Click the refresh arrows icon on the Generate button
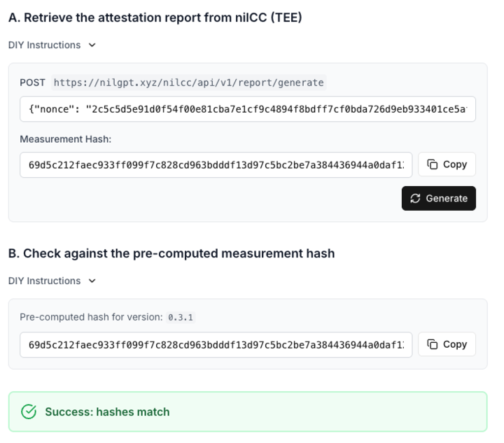Screen dimensions: 504x443 click(415, 199)
